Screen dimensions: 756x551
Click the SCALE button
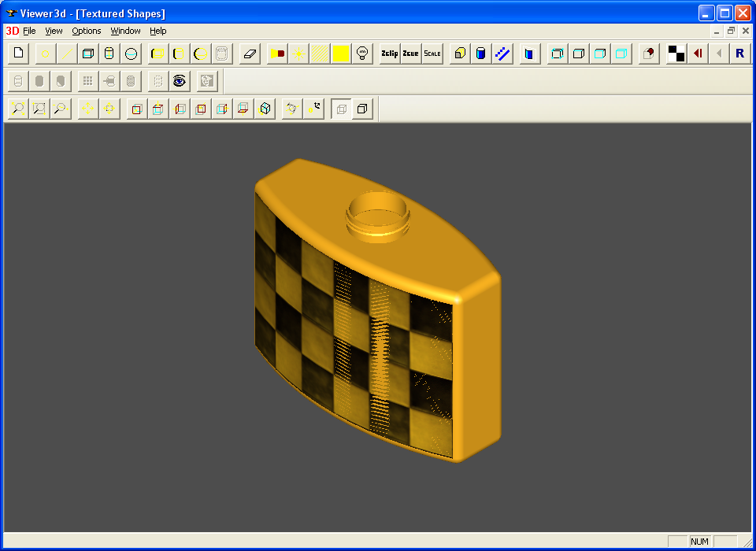click(x=432, y=54)
